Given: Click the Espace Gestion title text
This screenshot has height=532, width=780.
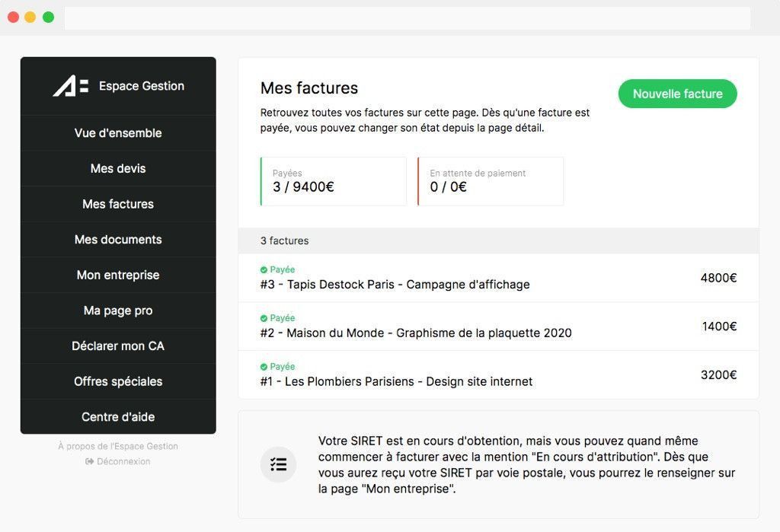Looking at the screenshot, I should pos(142,86).
